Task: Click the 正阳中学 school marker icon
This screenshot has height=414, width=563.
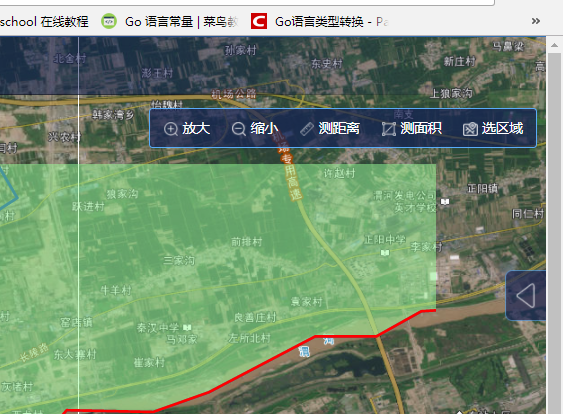Action: pos(385,253)
